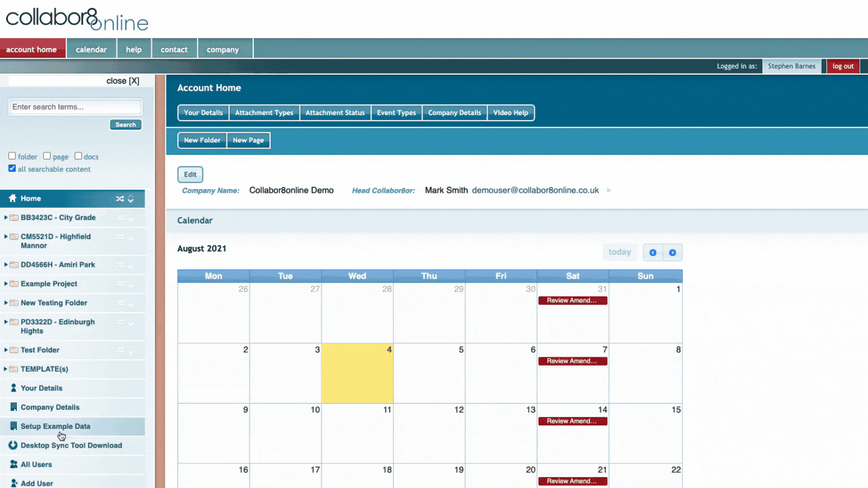This screenshot has height=488, width=868.
Task: Expand the Example Project folder
Action: tap(6, 284)
